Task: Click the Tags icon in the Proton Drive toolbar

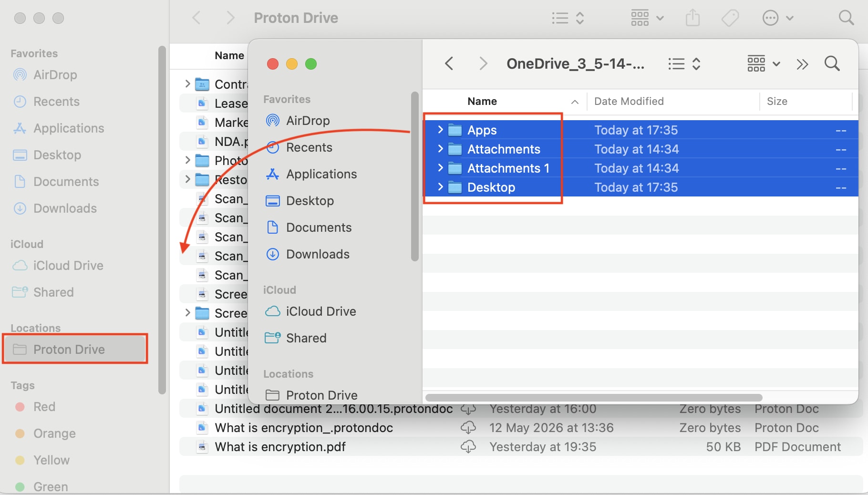Action: click(x=730, y=18)
